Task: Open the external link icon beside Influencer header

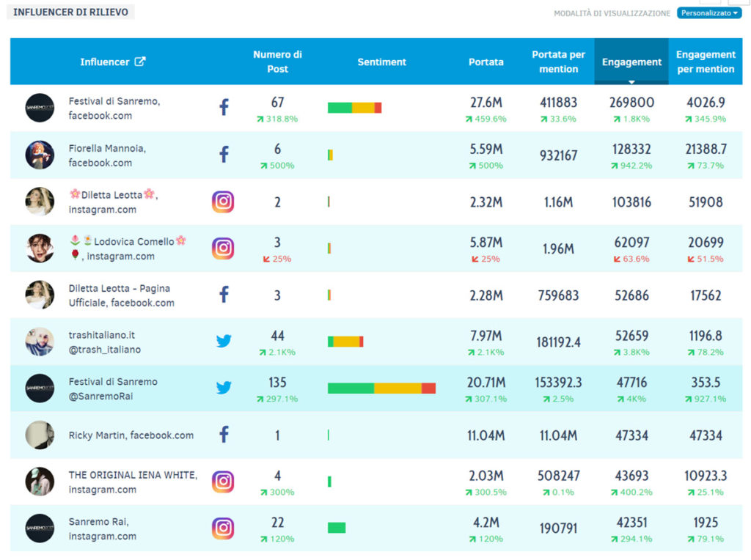Action: point(140,62)
